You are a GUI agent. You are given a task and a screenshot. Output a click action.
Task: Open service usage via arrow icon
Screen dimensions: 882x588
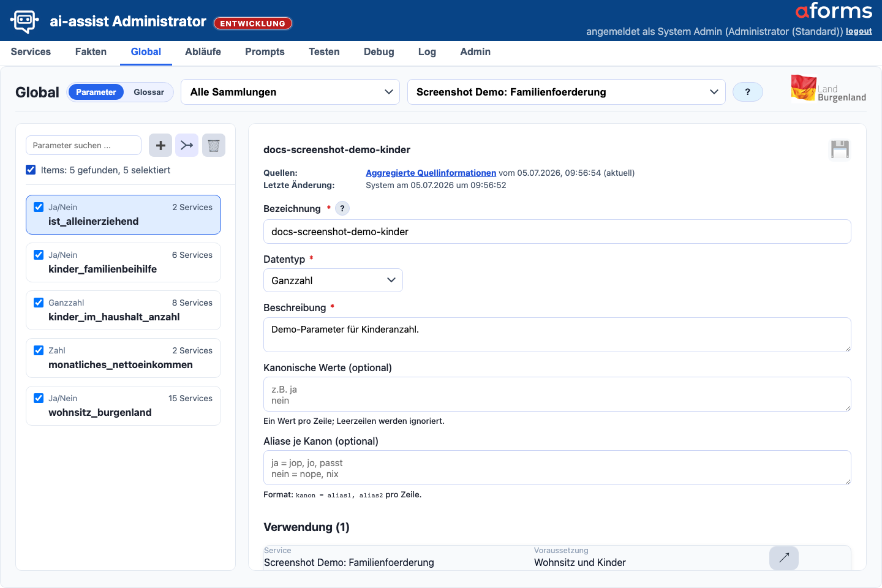point(784,557)
